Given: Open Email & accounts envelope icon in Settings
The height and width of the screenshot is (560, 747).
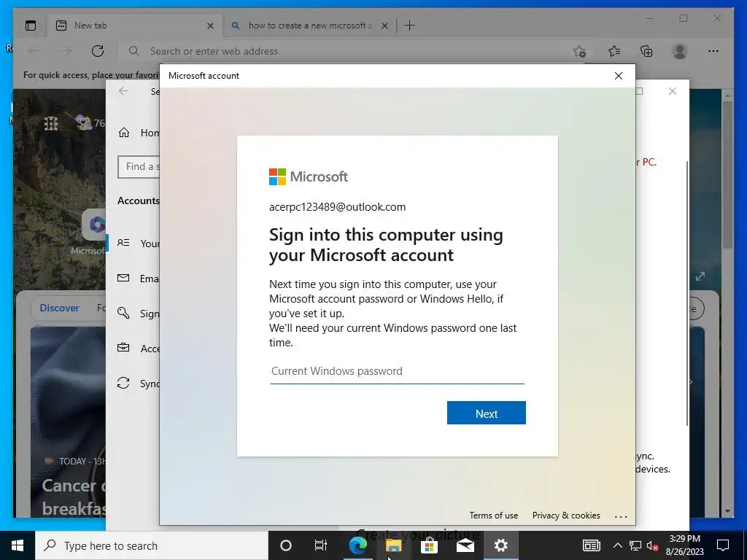Looking at the screenshot, I should tap(123, 278).
